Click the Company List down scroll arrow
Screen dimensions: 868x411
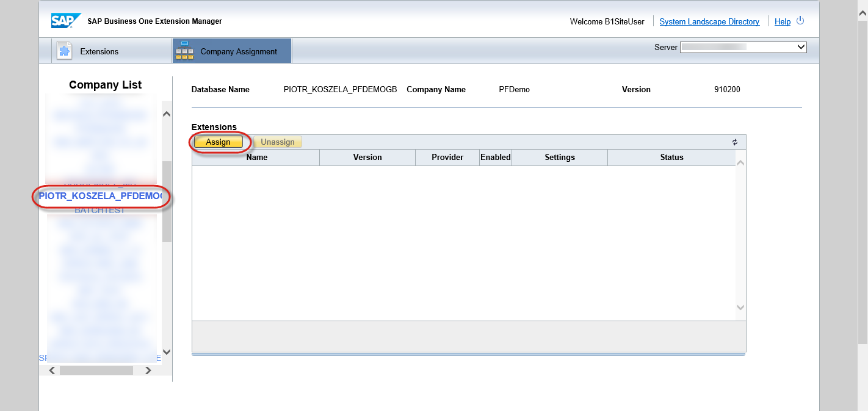point(166,352)
